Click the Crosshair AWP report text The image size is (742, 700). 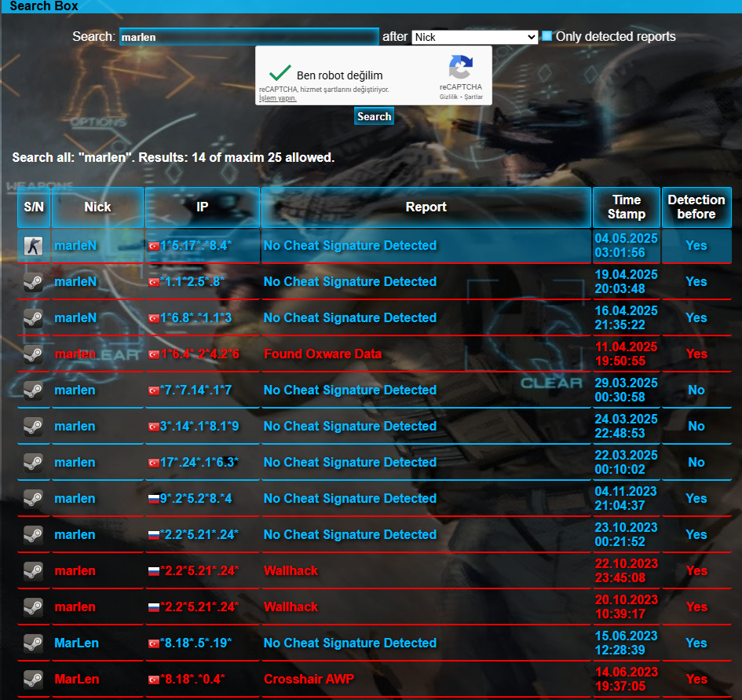click(309, 679)
